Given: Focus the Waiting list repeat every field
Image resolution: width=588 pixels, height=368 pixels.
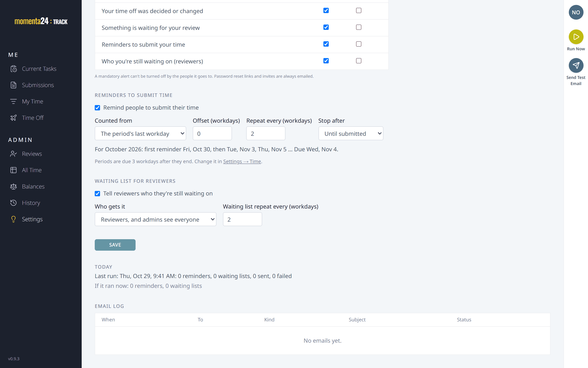Looking at the screenshot, I should point(242,219).
